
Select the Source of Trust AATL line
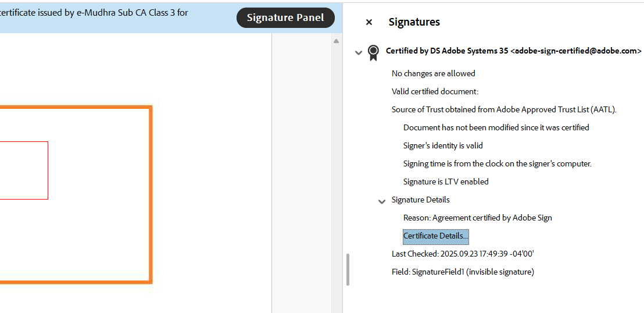[505, 109]
